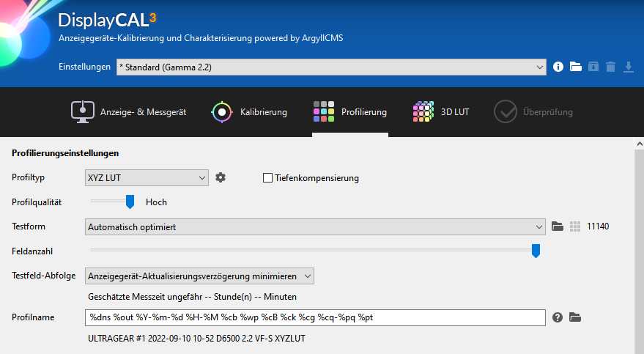This screenshot has width=644, height=354.
Task: Click the scrollbar up arrow
Action: pyautogui.click(x=639, y=144)
